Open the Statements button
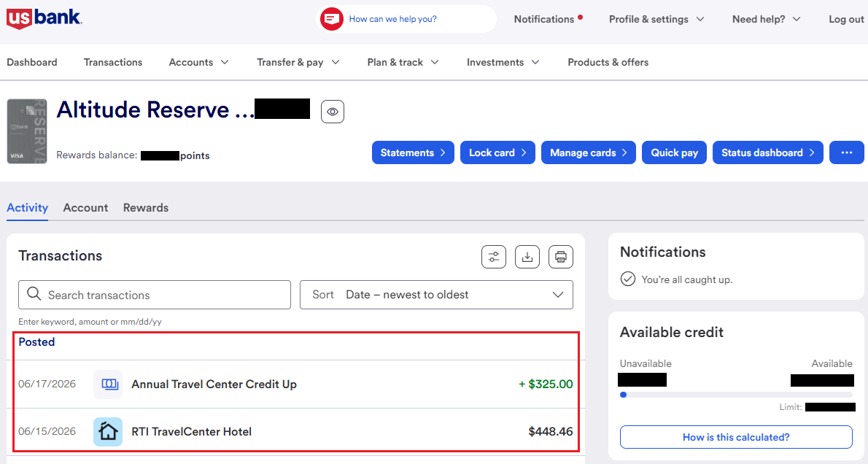The image size is (868, 464). click(x=413, y=152)
